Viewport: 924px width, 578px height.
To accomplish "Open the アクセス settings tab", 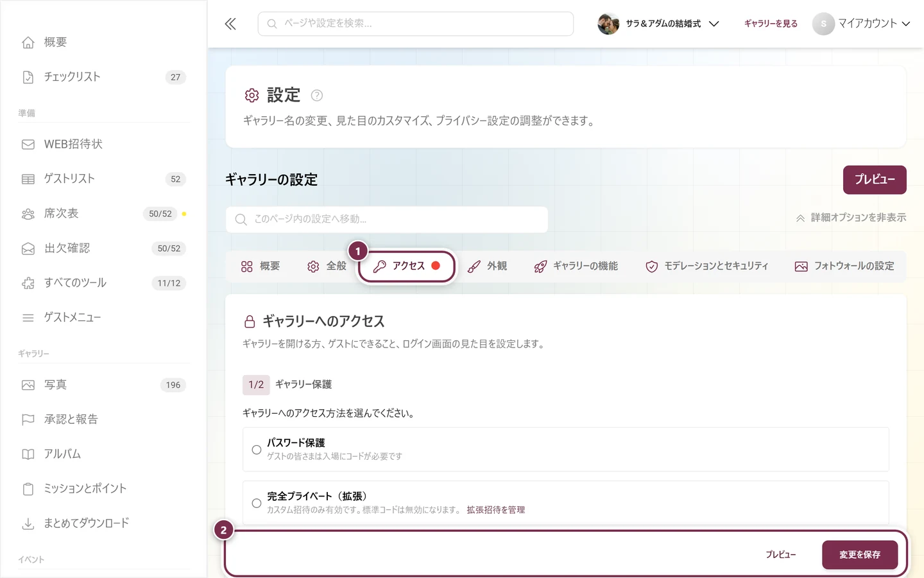I will pos(407,267).
